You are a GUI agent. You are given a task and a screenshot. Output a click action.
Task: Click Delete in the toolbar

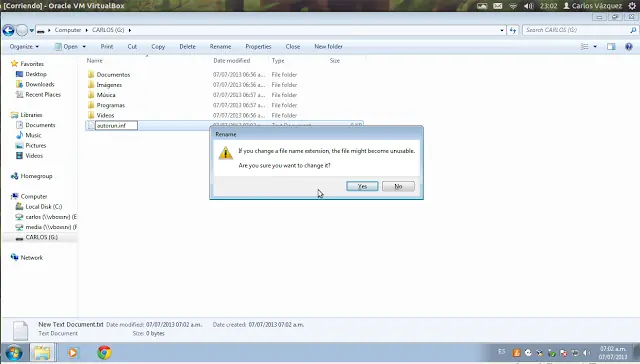188,47
